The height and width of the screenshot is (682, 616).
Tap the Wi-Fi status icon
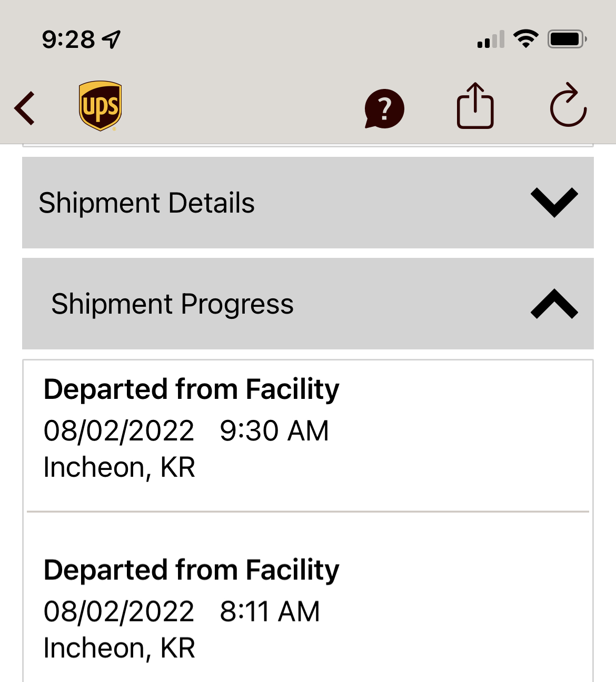tap(525, 39)
